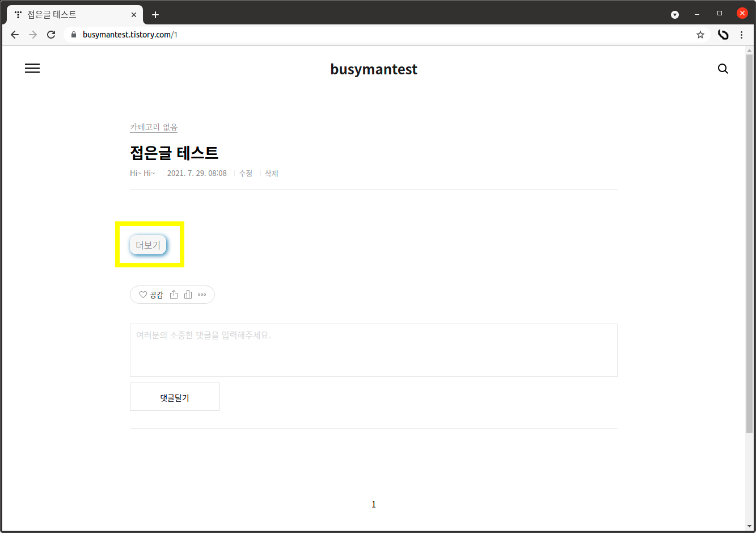This screenshot has width=756, height=533.
Task: Click the busymantest blog title
Action: click(x=374, y=69)
